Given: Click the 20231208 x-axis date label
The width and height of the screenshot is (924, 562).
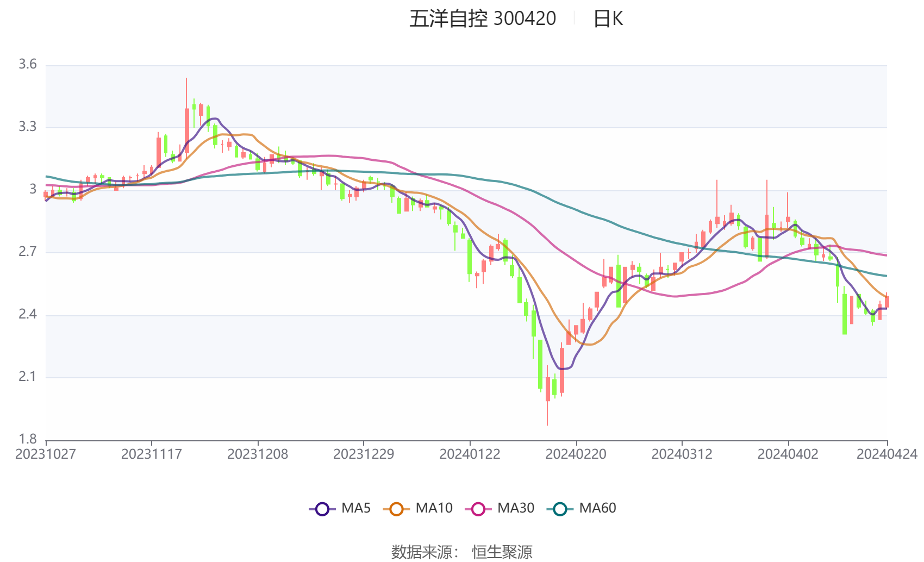Looking at the screenshot, I should tap(258, 454).
